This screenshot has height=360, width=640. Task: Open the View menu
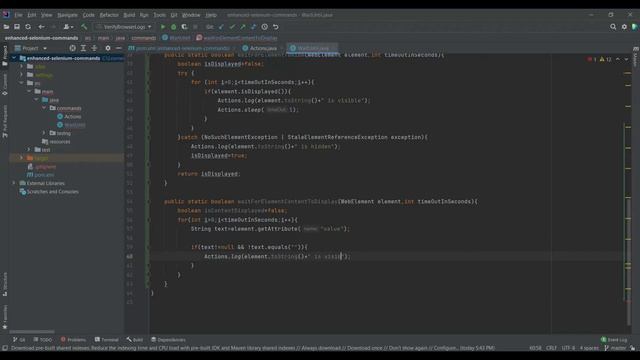pos(46,15)
